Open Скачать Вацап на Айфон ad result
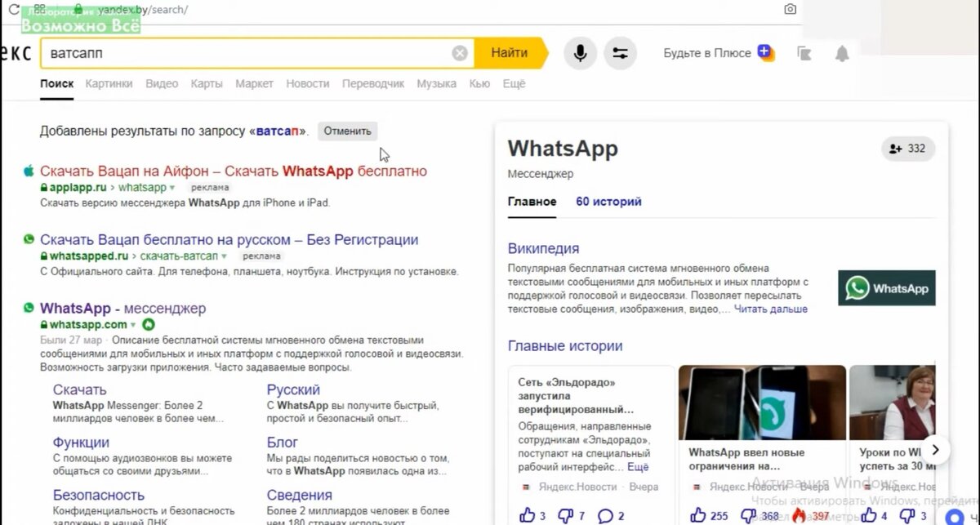 (x=234, y=171)
